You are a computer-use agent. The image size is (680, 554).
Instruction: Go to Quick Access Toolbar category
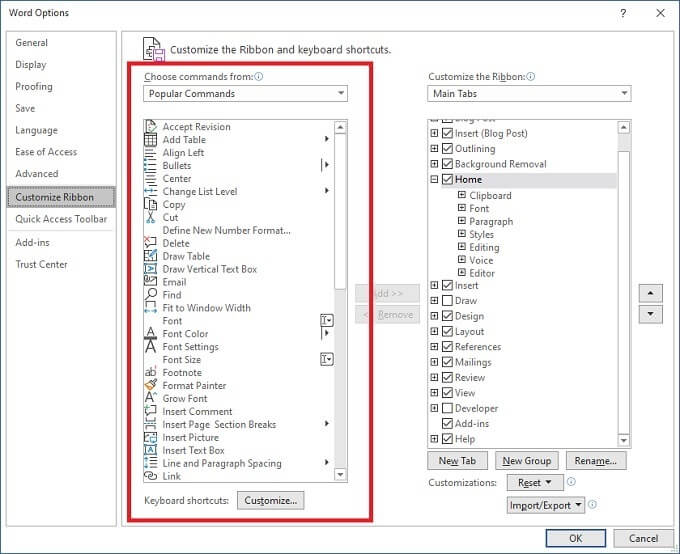61,219
